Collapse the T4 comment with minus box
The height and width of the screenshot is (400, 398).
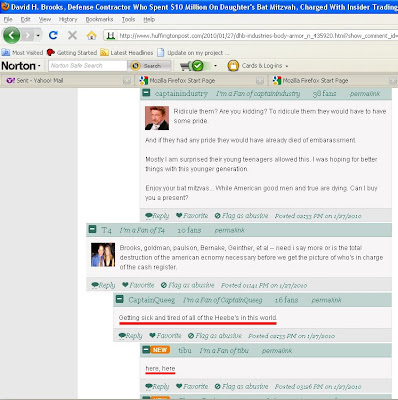coord(92,229)
